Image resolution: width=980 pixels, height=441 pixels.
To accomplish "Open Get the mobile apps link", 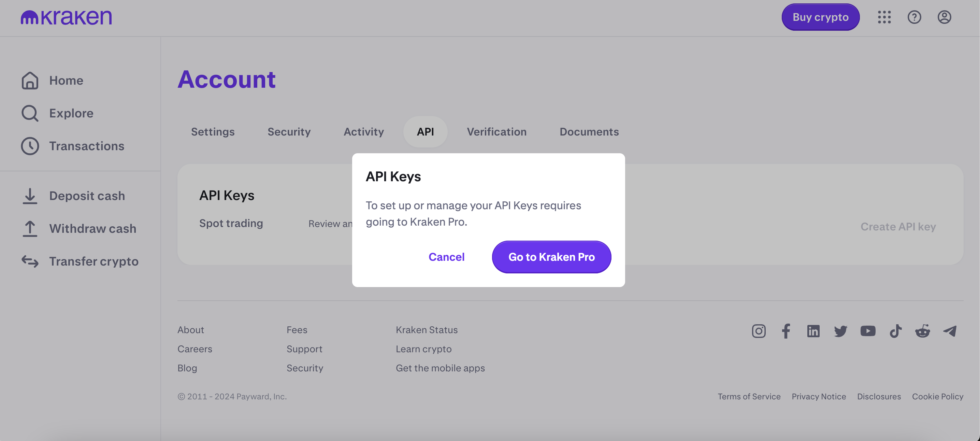I will [440, 368].
